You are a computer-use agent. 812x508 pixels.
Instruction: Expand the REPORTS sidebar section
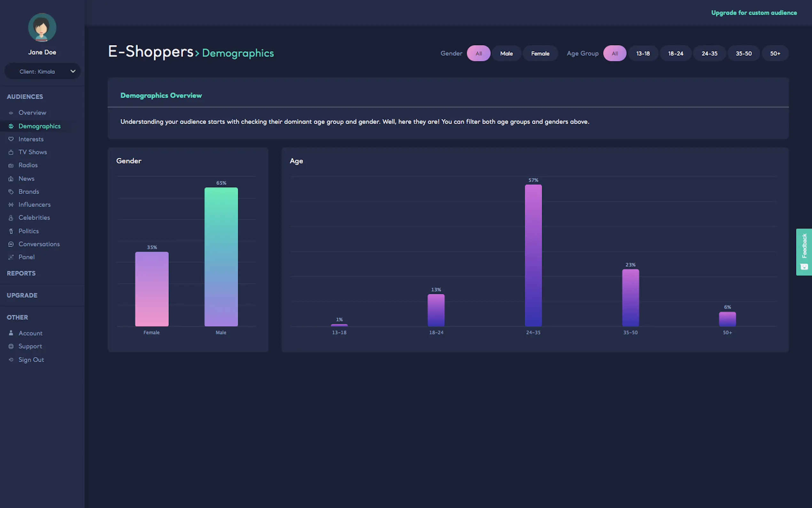(21, 274)
